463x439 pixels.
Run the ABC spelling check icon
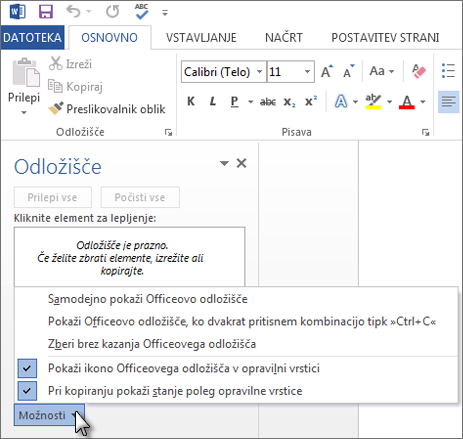pyautogui.click(x=142, y=12)
